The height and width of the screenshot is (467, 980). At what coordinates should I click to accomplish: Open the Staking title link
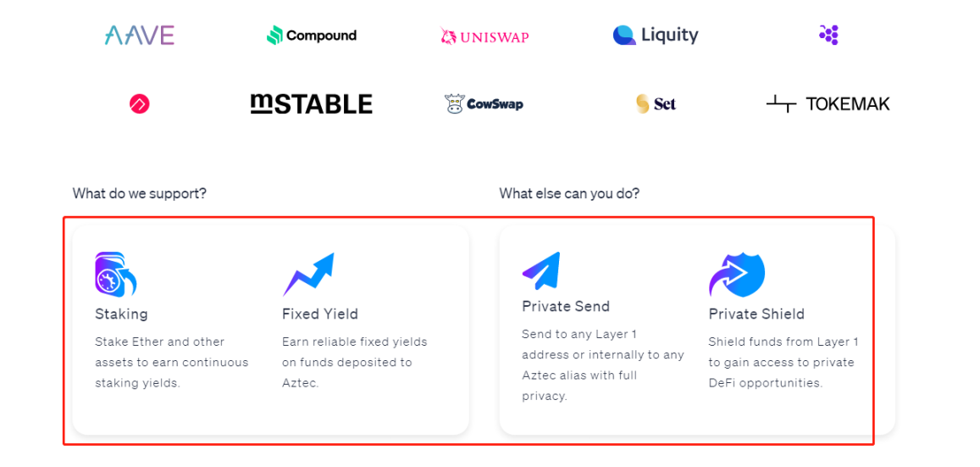click(121, 314)
